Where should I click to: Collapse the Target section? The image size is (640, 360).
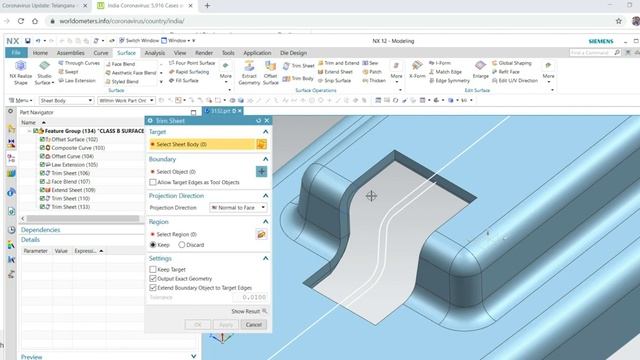pos(265,132)
